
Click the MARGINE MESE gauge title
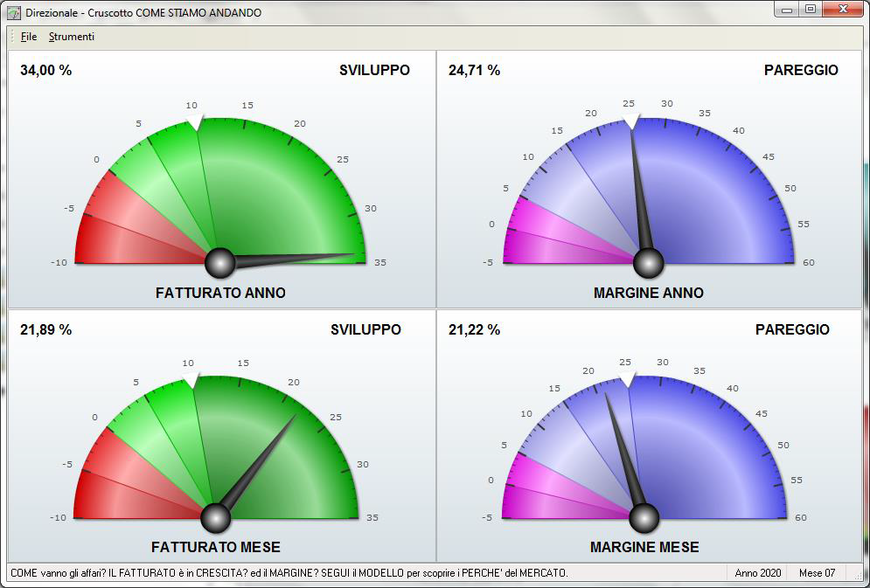644,547
